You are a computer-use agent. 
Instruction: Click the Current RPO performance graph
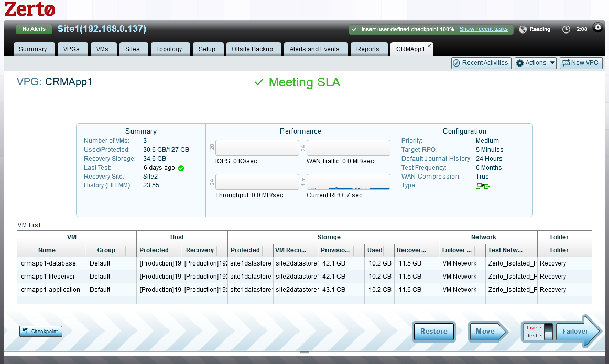pos(348,182)
